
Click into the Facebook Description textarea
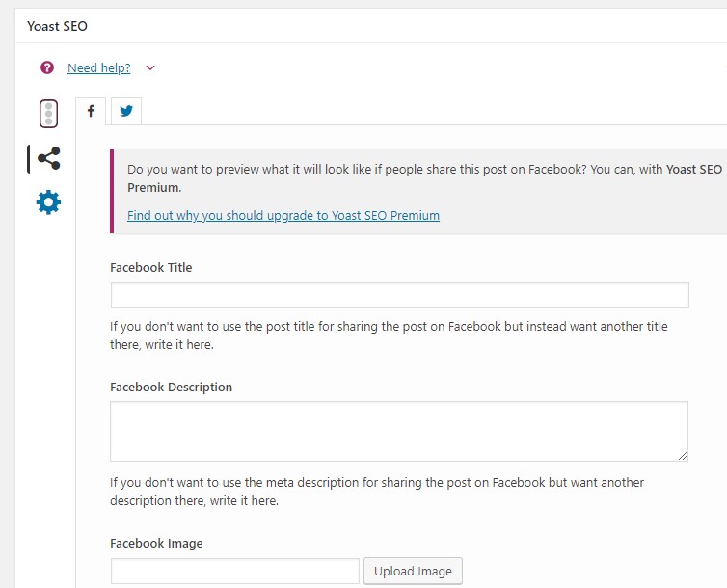click(399, 432)
